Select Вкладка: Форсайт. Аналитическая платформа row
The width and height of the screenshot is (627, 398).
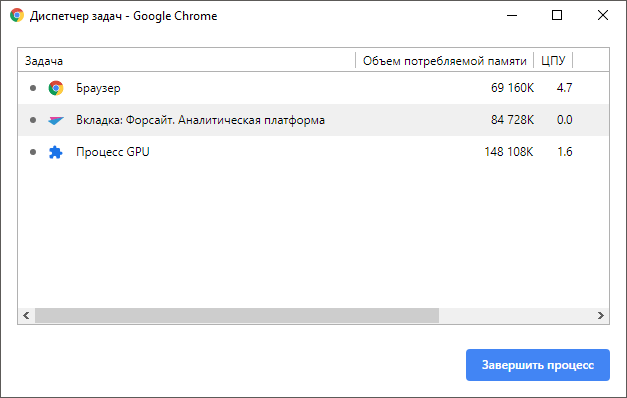(x=314, y=120)
